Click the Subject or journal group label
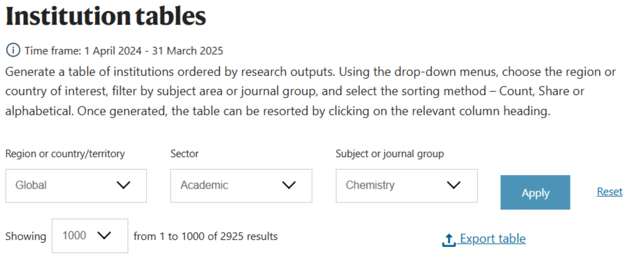The image size is (644, 258). click(389, 154)
